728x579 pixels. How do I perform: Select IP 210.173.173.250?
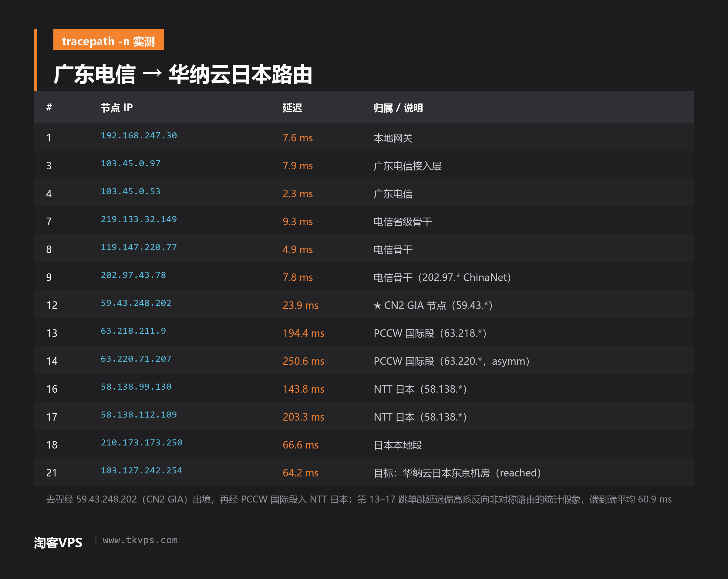[141, 442]
